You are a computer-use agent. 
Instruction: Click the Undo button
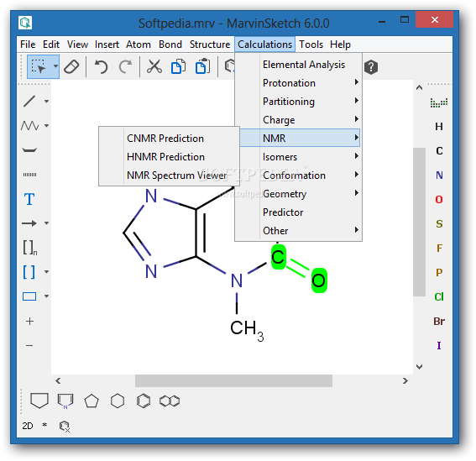point(101,66)
